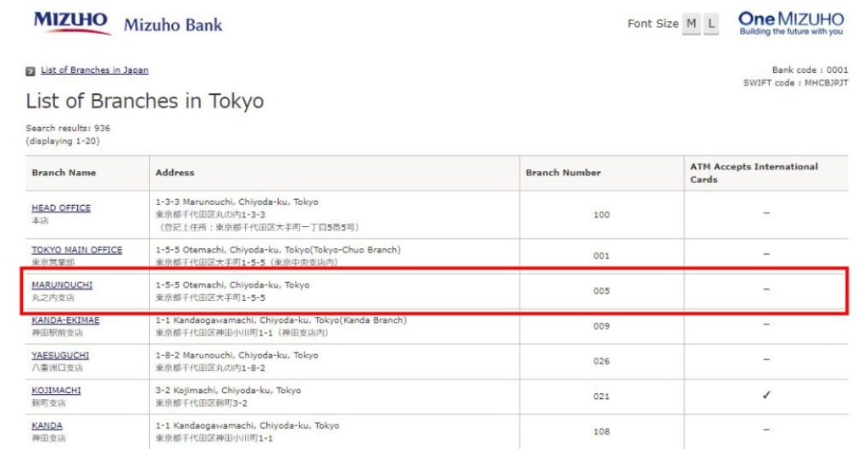868x449 pixels.
Task: Click the Branch Number column header
Action: pos(563,173)
